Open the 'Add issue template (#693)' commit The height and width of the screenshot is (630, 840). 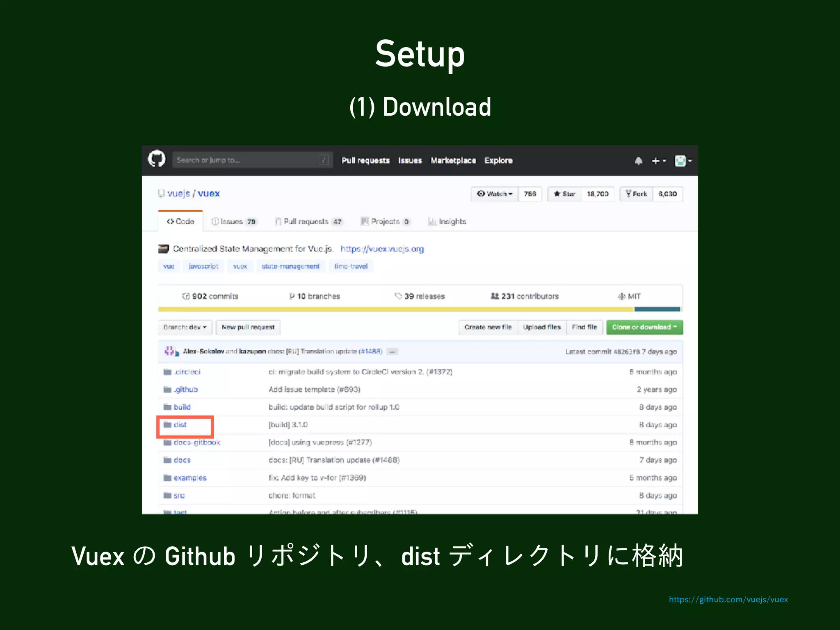pos(314,389)
